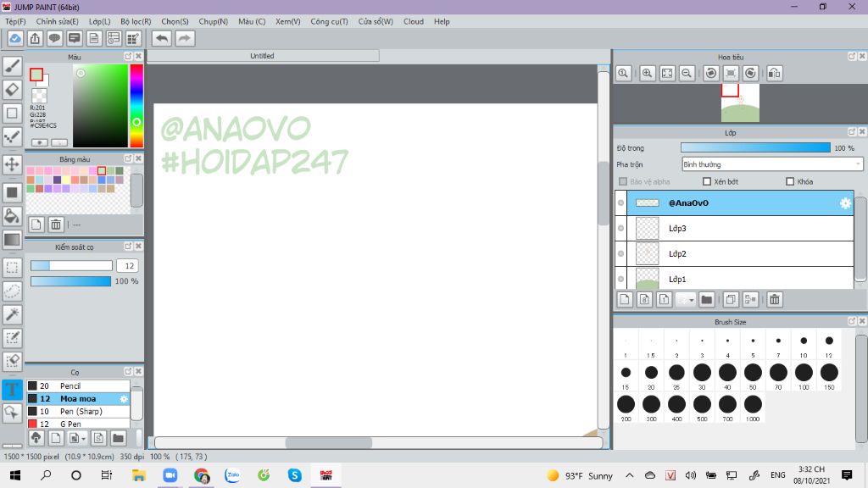
Task: Open the Bộ lọc(R) menu
Action: (x=136, y=21)
